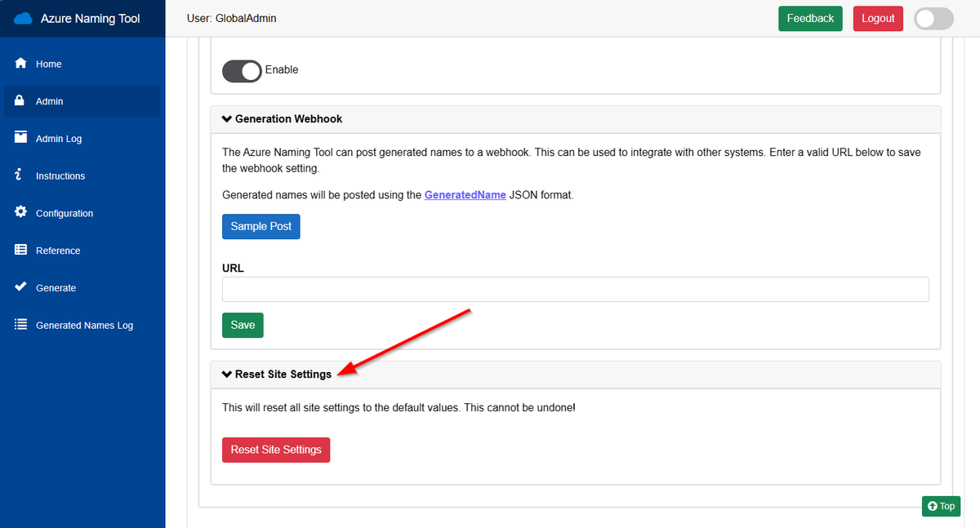Click the red Reset Site Settings button
The height and width of the screenshot is (528, 980).
click(276, 450)
